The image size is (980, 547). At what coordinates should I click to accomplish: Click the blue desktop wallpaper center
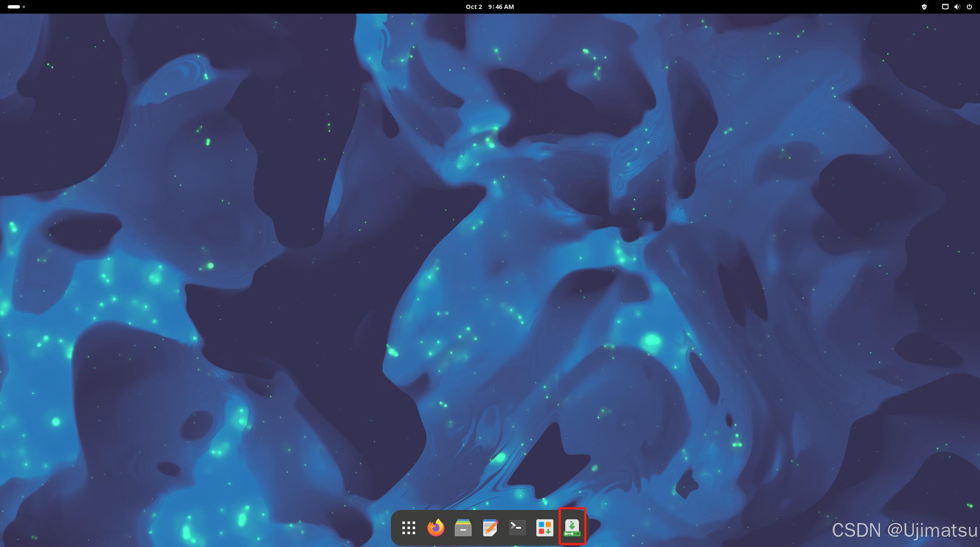490,272
